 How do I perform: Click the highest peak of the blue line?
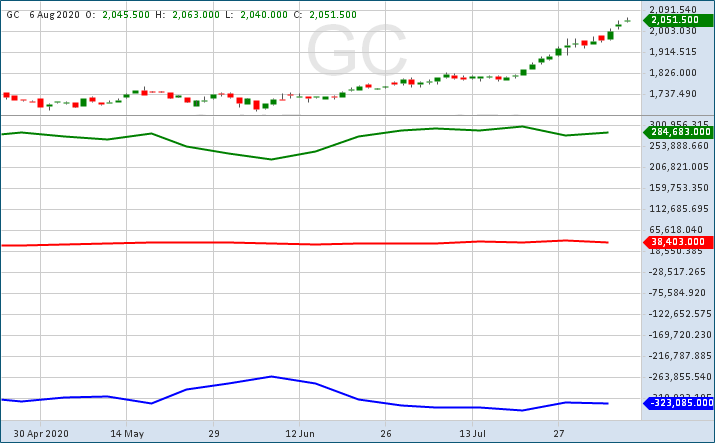point(271,376)
